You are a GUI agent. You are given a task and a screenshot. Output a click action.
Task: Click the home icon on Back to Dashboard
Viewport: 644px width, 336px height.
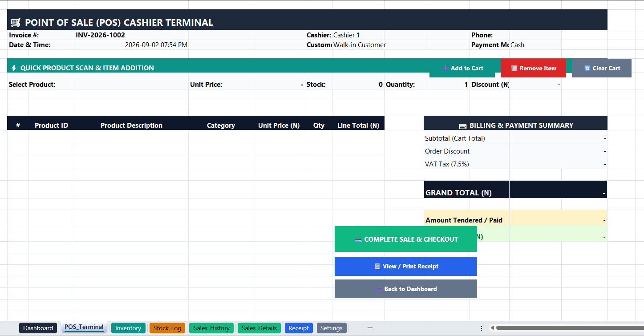point(379,289)
